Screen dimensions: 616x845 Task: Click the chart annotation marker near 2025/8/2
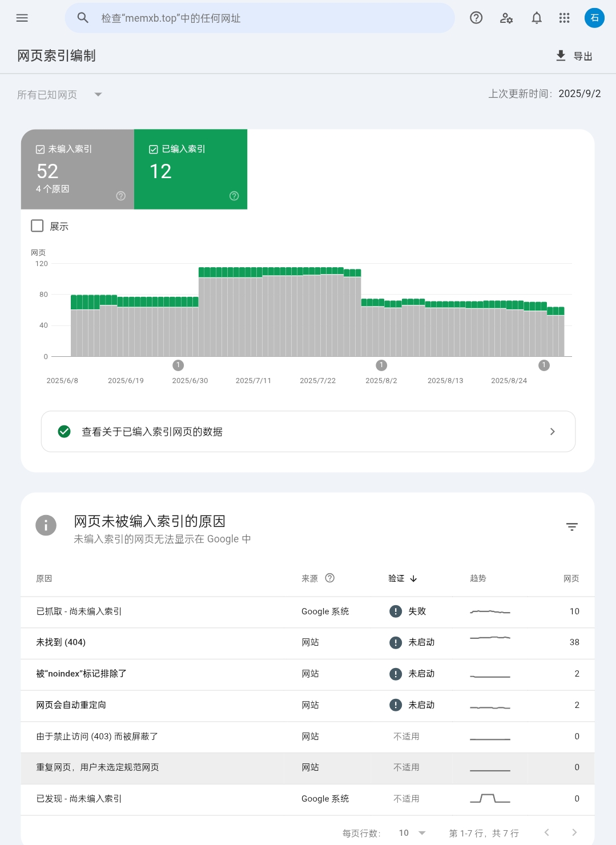[x=382, y=365]
